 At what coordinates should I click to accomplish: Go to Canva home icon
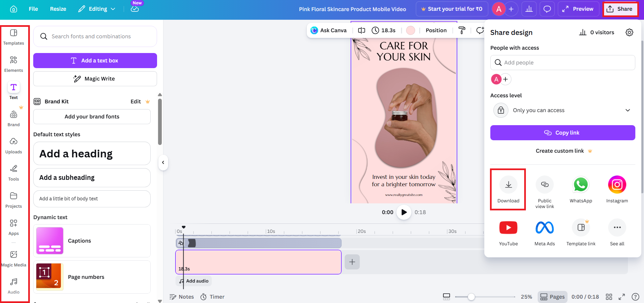pos(14,9)
